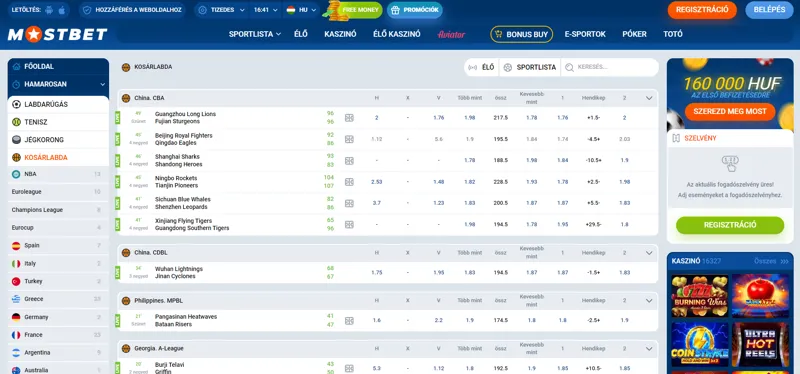Click the Promóciók button
The image size is (800, 374).
(x=415, y=10)
